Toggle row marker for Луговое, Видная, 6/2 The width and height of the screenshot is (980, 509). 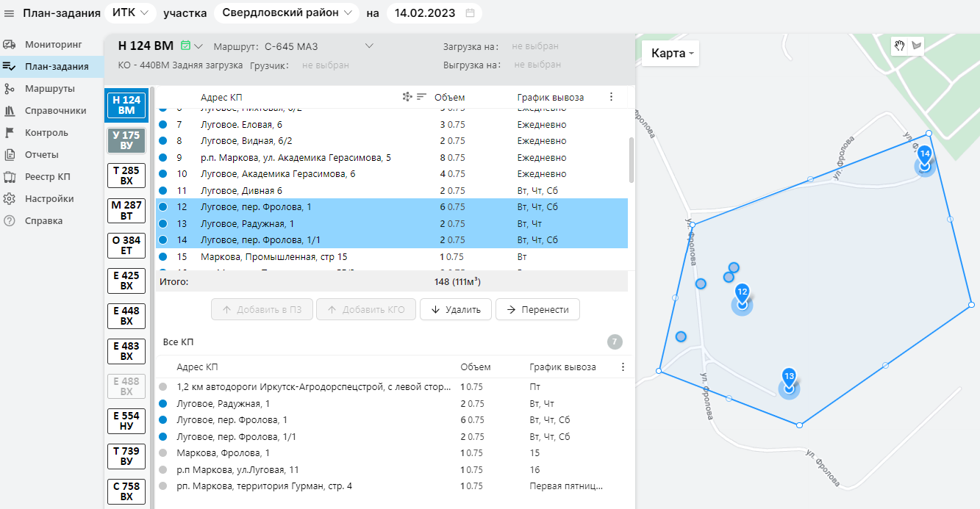(x=162, y=141)
